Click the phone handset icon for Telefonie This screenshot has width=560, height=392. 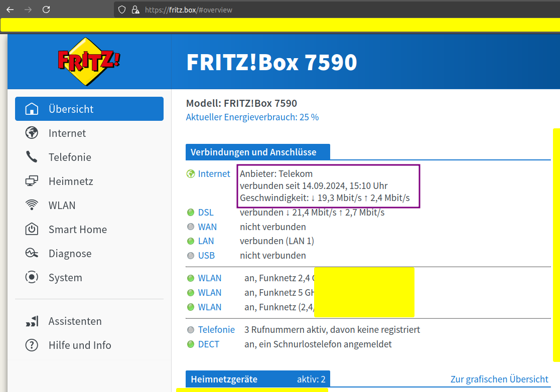pos(32,156)
